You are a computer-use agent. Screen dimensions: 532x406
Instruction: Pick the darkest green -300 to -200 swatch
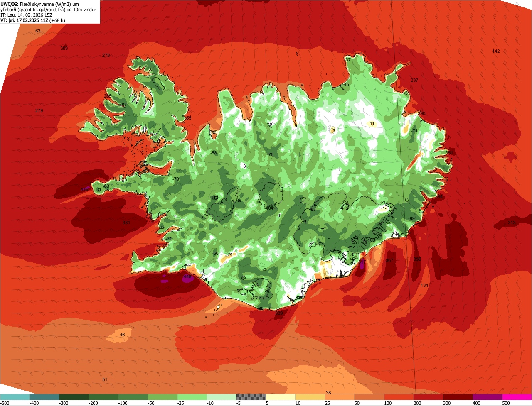[x=74, y=397]
